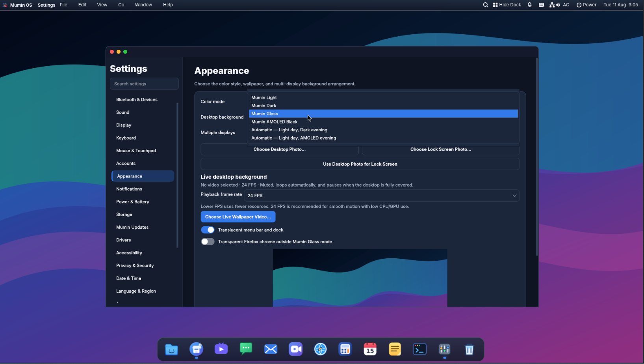Open the Edit menu

(x=82, y=5)
